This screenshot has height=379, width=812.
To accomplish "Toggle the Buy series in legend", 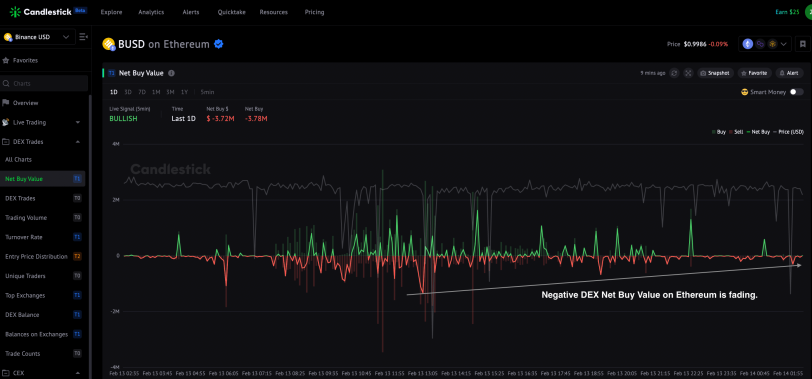I will coord(719,132).
